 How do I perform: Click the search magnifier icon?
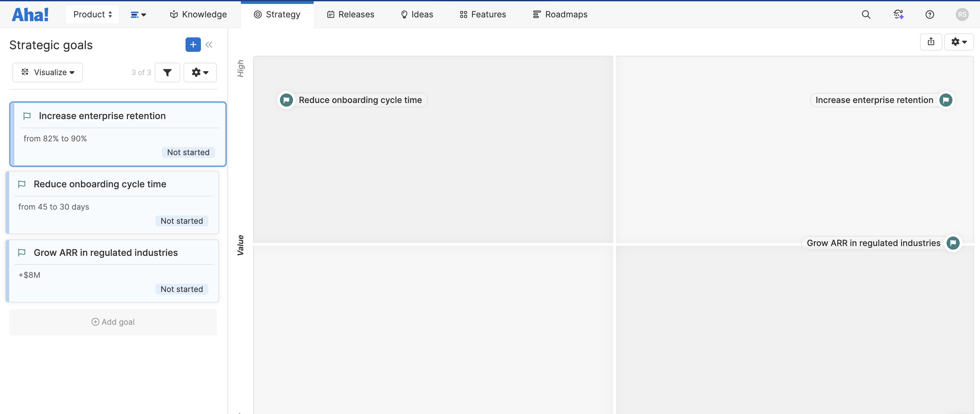click(866, 14)
